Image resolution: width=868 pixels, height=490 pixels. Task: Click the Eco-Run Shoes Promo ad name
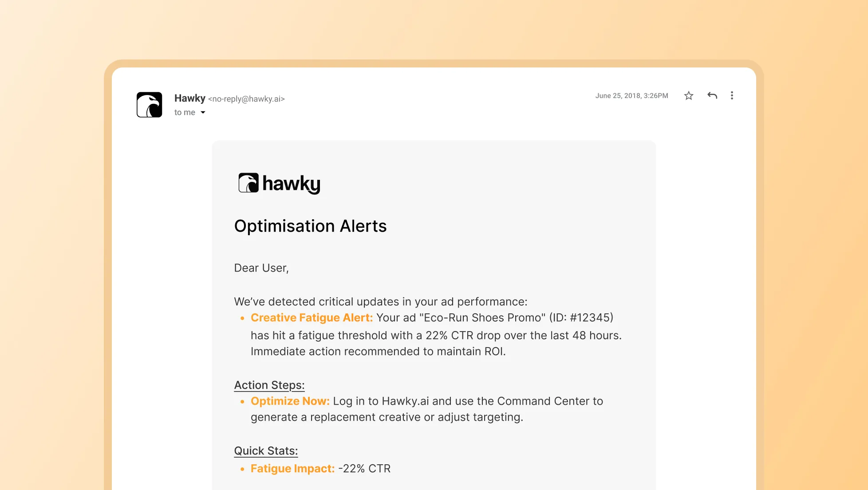tap(482, 318)
